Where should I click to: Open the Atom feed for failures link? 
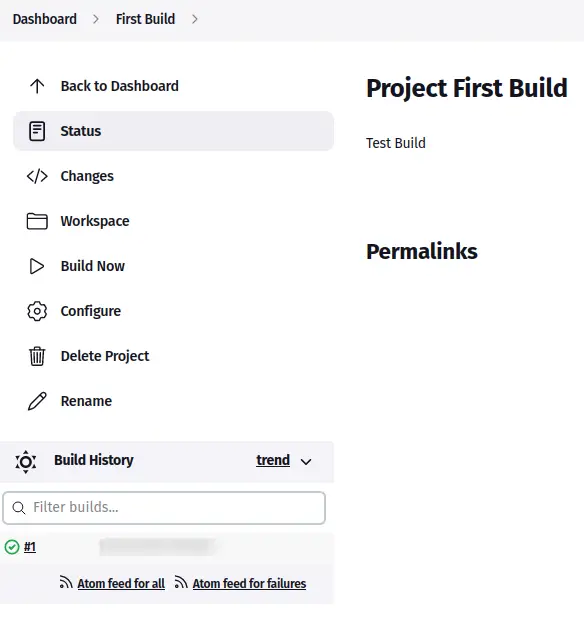pyautogui.click(x=249, y=583)
